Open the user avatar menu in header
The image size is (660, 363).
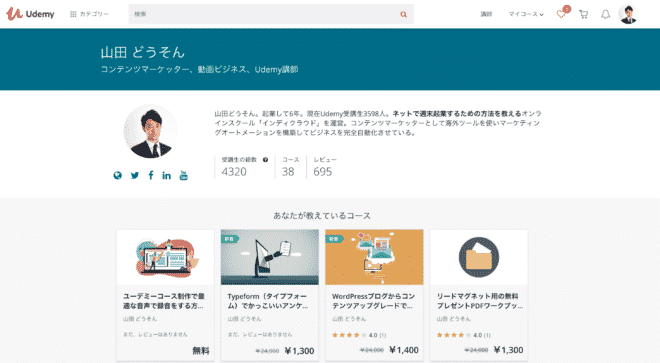pos(628,14)
